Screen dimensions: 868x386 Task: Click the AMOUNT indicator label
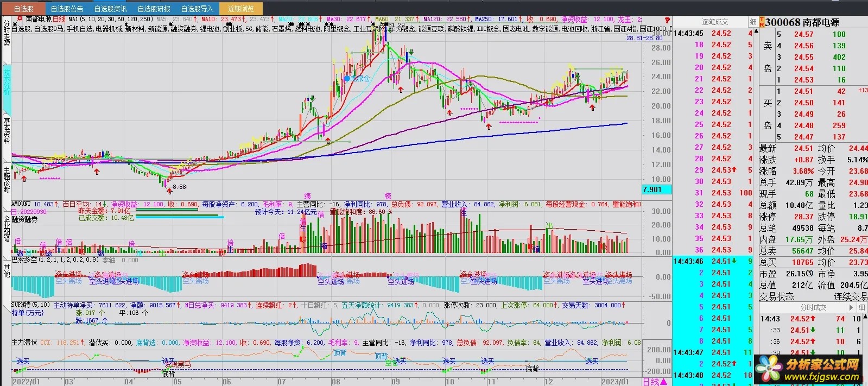[21, 204]
